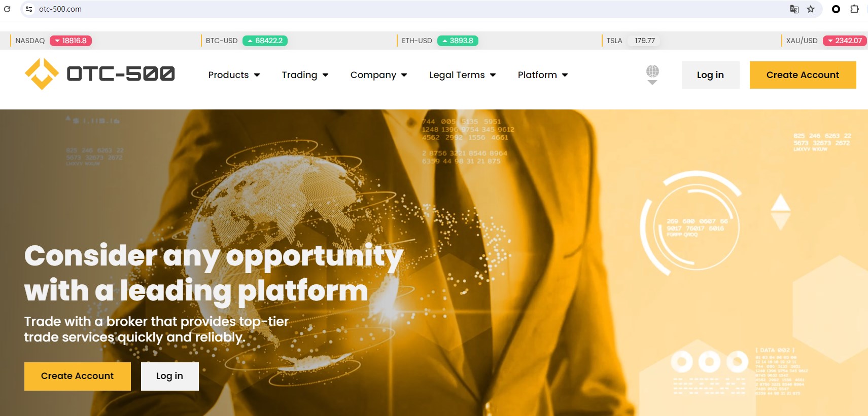Expand the Products dropdown menu

(x=234, y=75)
